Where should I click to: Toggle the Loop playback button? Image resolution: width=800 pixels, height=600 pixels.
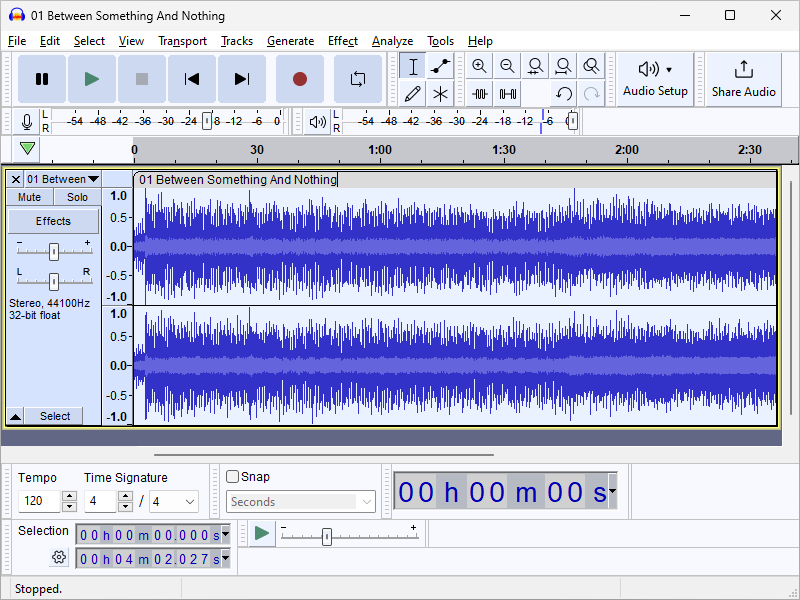click(357, 79)
